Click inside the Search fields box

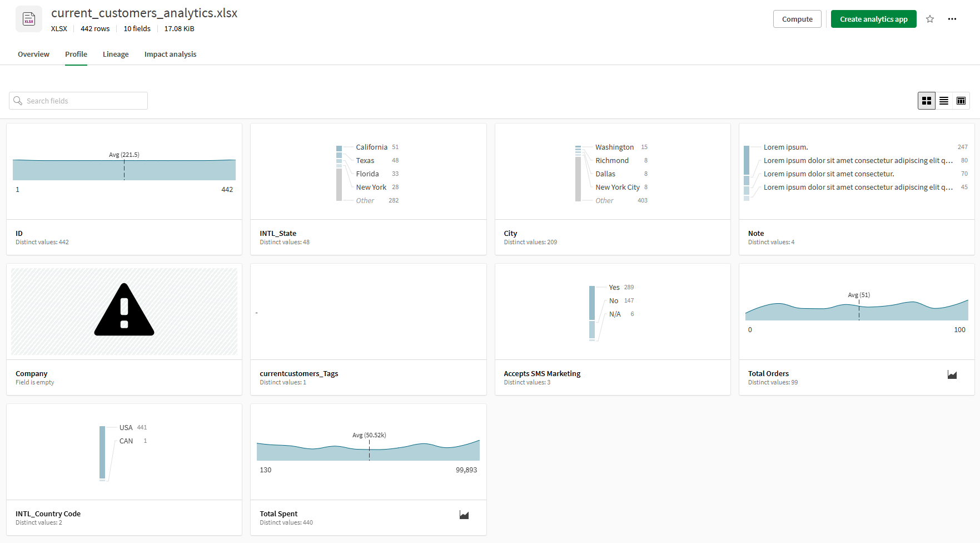[78, 101]
